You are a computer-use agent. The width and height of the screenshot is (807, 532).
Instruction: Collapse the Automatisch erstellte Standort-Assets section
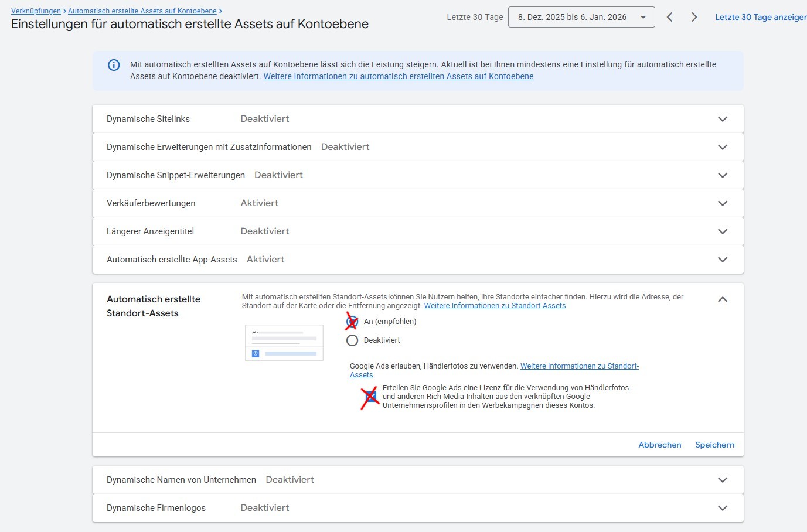click(x=722, y=299)
